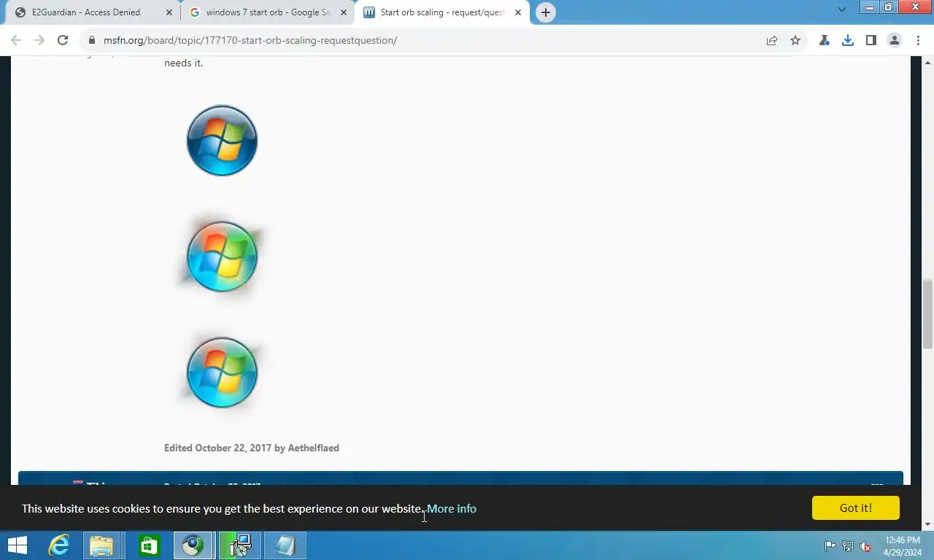The width and height of the screenshot is (934, 560).
Task: Expand the tab search dropdown arrow
Action: 841,10
